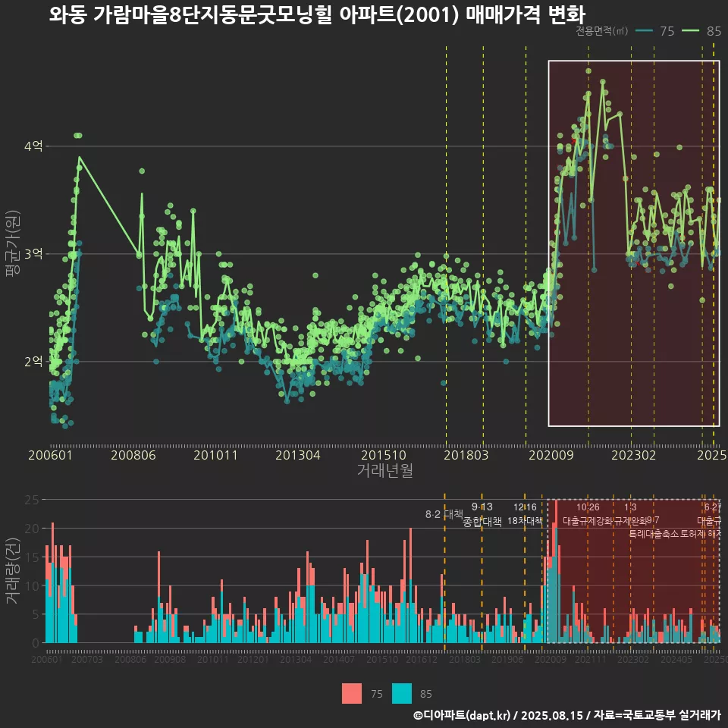Click 201612 label on the volume chart axis
Viewport: 728px width, 728px height.
[x=422, y=659]
